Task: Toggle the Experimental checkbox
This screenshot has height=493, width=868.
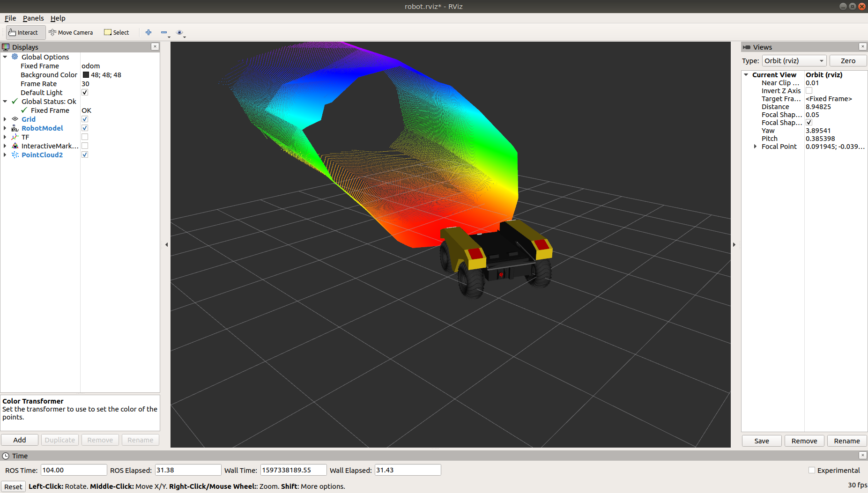Action: [812, 471]
